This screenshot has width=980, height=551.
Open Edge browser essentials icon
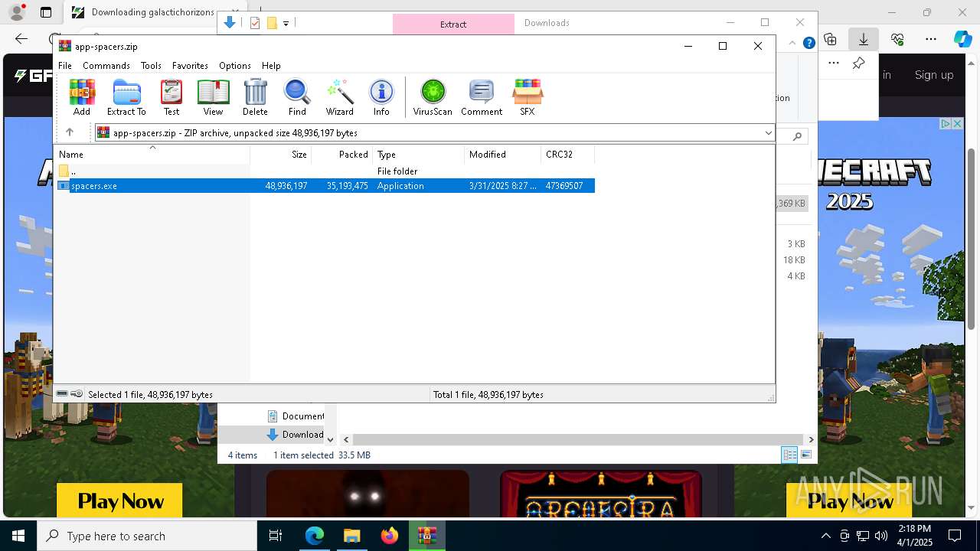pyautogui.click(x=897, y=39)
